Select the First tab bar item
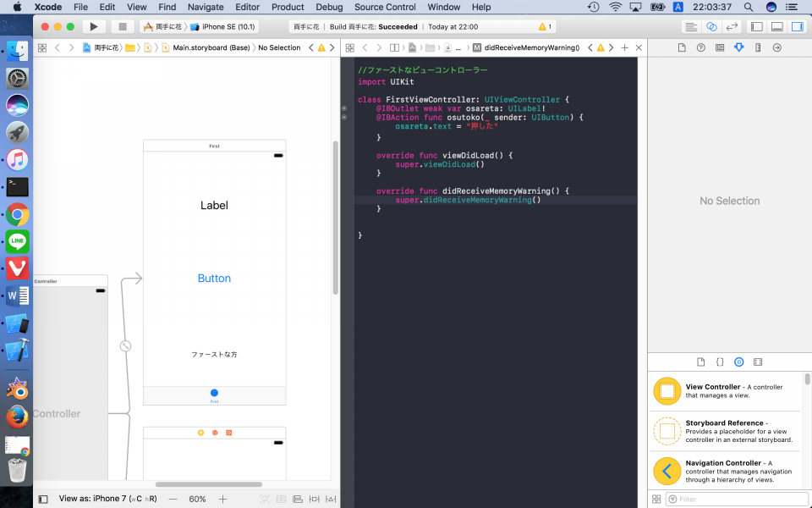The image size is (812, 508). coord(214,395)
